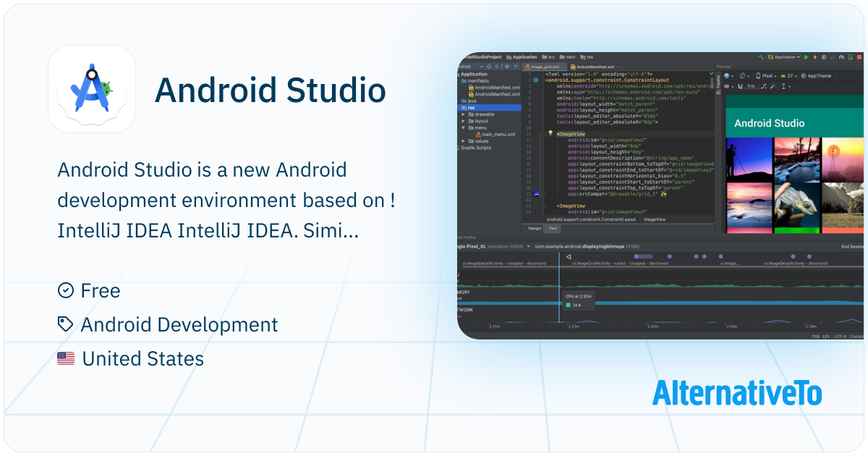This screenshot has width=868, height=456.
Task: Select the Application module in project tree
Action: click(474, 74)
